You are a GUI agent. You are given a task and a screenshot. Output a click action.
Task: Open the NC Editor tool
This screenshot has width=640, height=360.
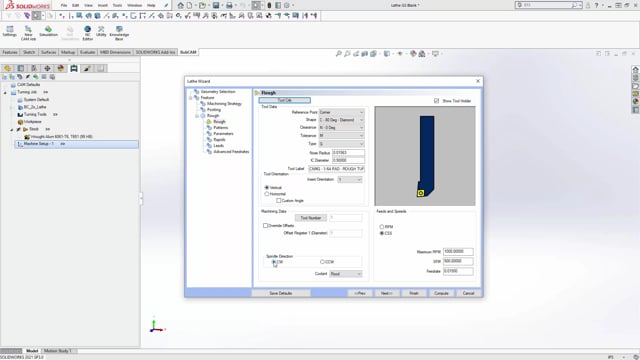pos(87,32)
